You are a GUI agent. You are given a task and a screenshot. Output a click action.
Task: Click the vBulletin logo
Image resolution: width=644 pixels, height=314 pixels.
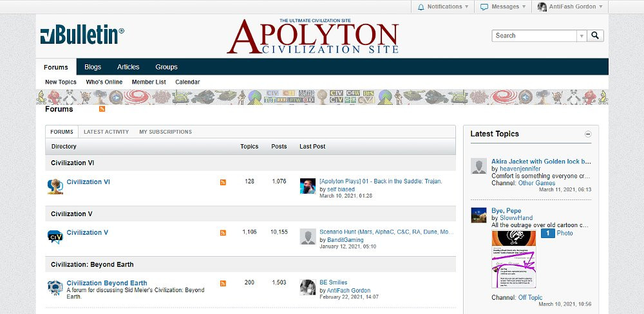pos(82,35)
